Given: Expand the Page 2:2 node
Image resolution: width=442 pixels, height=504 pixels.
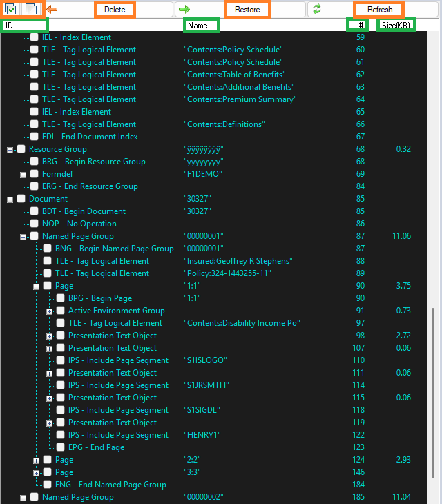Looking at the screenshot, I should (x=37, y=460).
